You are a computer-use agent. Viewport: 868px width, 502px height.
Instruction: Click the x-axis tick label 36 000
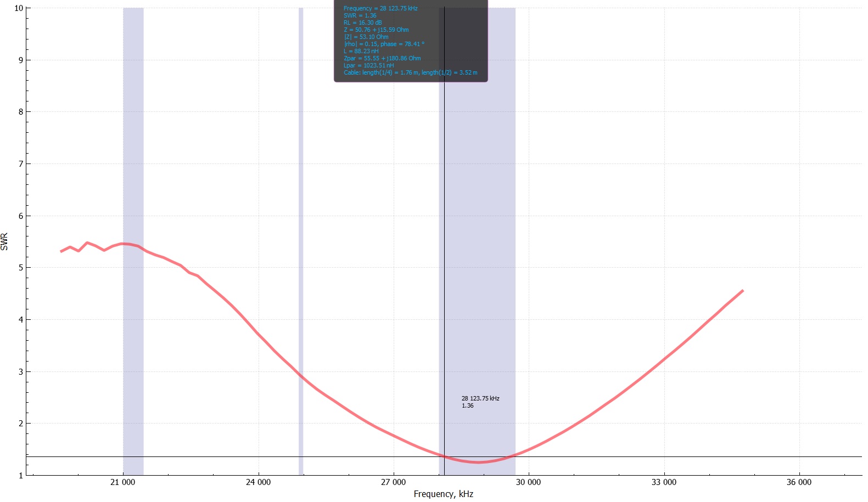click(x=799, y=482)
